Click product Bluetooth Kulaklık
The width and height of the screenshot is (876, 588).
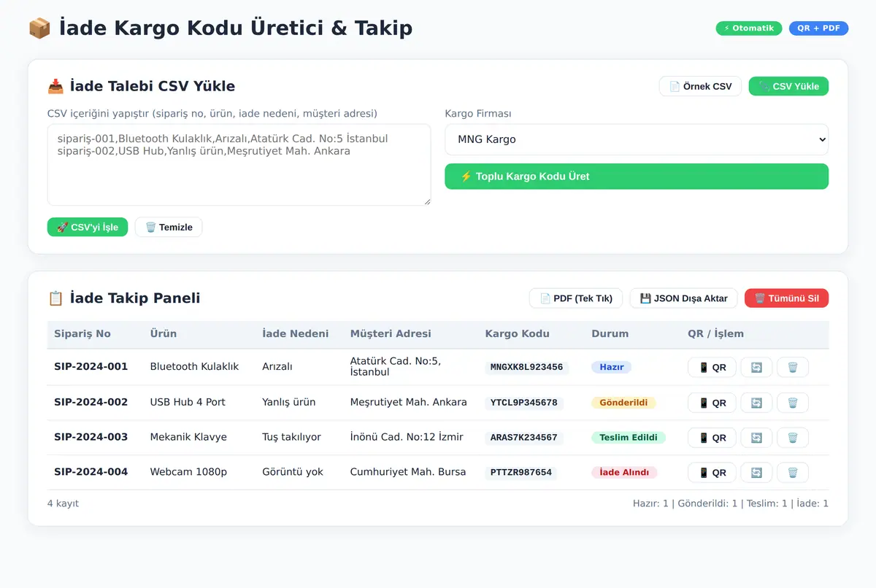click(x=195, y=367)
